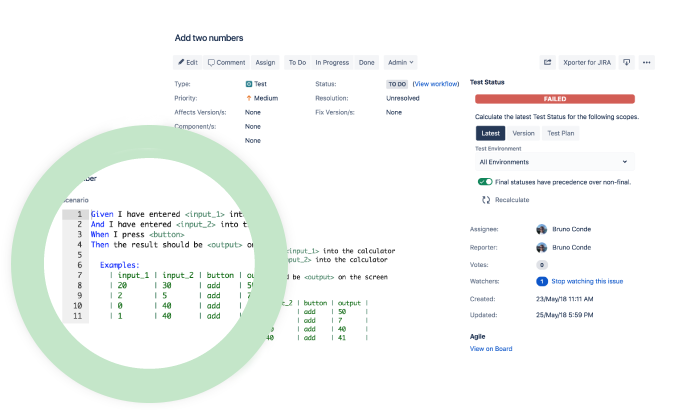Switch to the Version tab

pyautogui.click(x=523, y=133)
